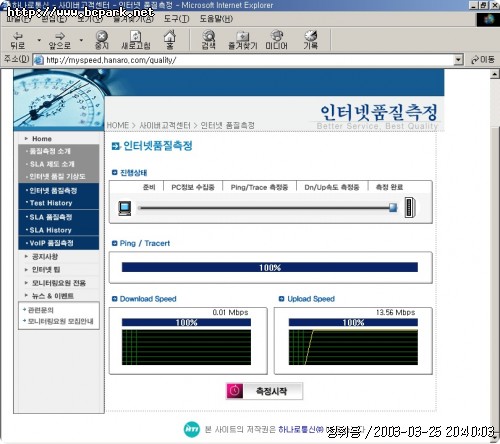
Task: Open the History (기록) toolbar icon
Action: (310, 40)
